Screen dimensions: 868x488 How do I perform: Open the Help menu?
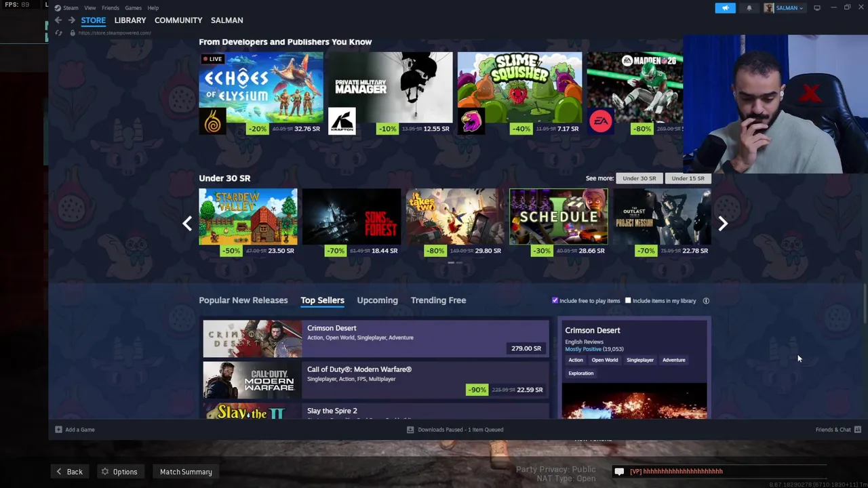tap(153, 8)
